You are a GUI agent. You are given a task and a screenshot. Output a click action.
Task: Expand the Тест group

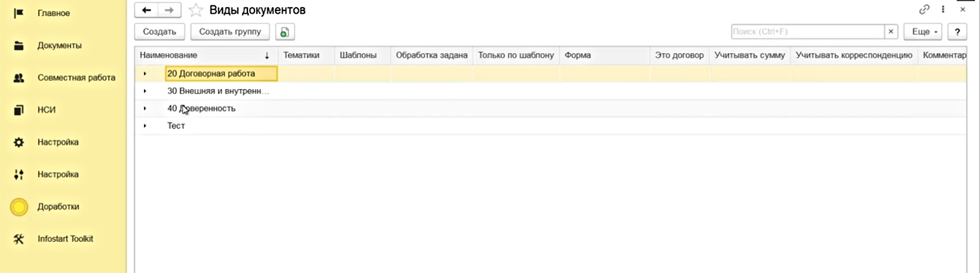[x=145, y=125]
